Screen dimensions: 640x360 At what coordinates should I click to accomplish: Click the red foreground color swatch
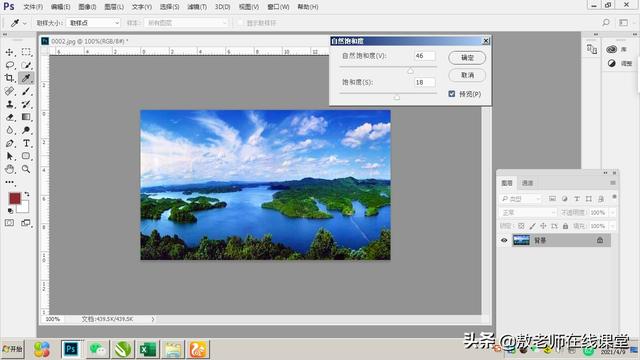(x=15, y=198)
